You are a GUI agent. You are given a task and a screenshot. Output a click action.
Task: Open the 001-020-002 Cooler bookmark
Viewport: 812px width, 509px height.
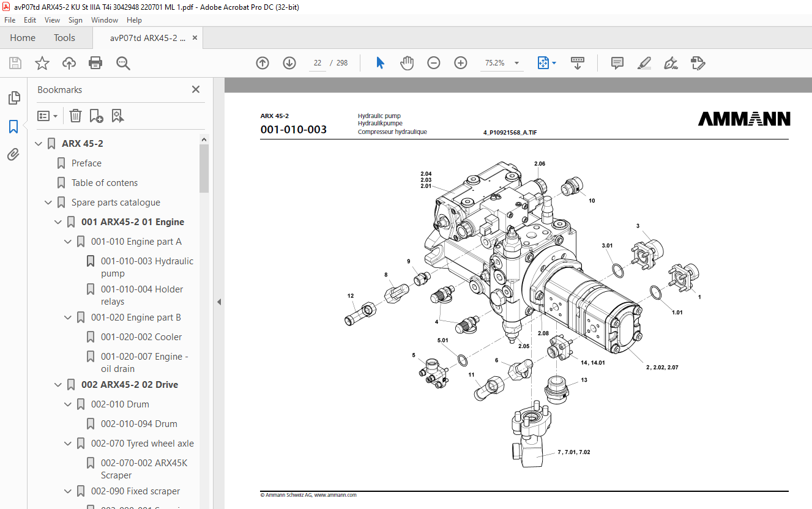pyautogui.click(x=141, y=337)
